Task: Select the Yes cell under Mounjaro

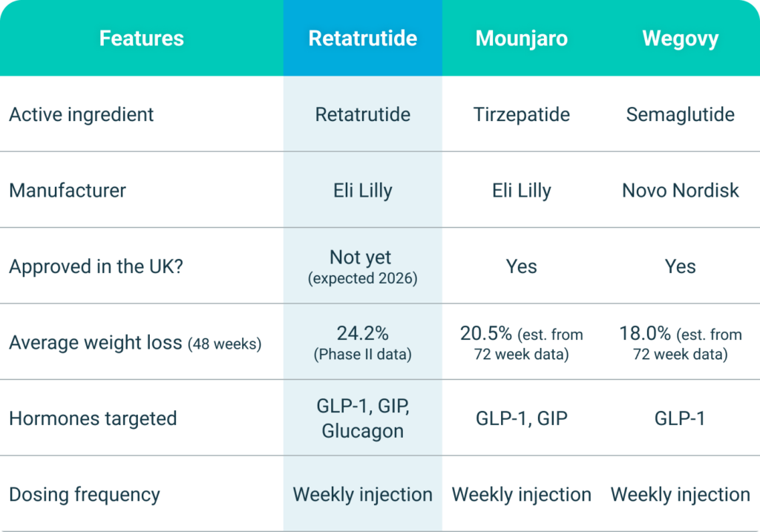Action: [x=522, y=266]
